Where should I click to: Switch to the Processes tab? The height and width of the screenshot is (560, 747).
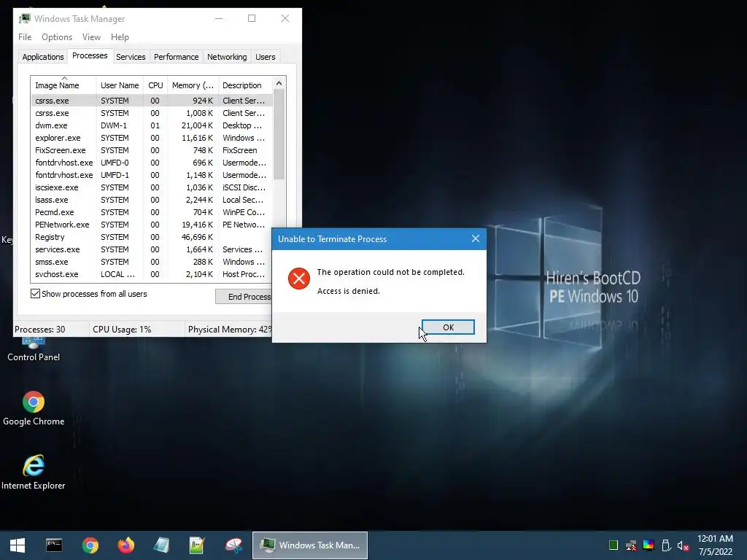[x=90, y=55]
